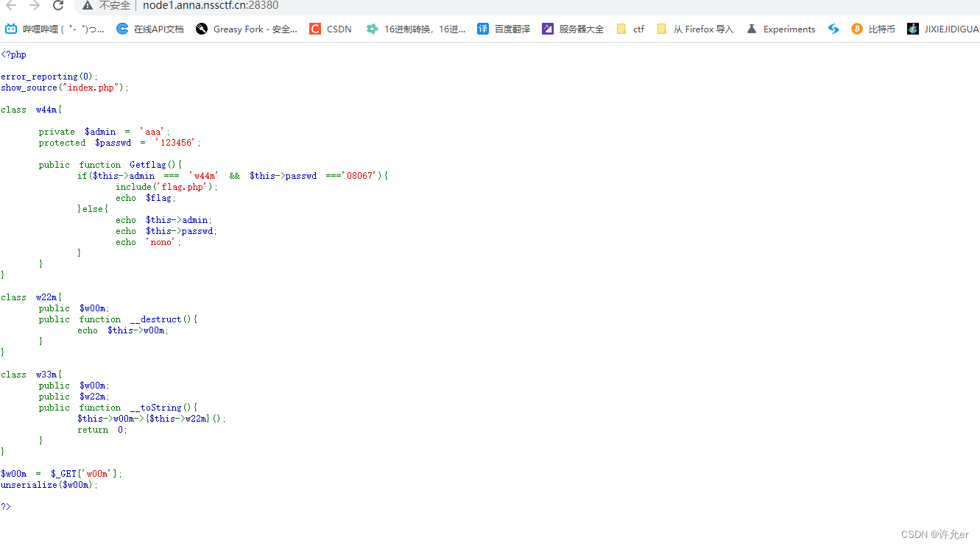Open the 服务器大全 bookmark
Screen dimensions: 980x546
573,29
